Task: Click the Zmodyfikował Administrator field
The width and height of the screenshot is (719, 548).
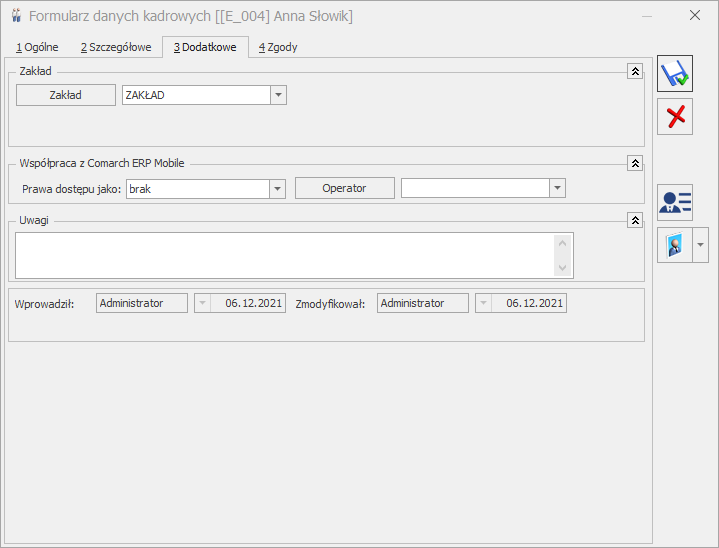Action: [423, 303]
